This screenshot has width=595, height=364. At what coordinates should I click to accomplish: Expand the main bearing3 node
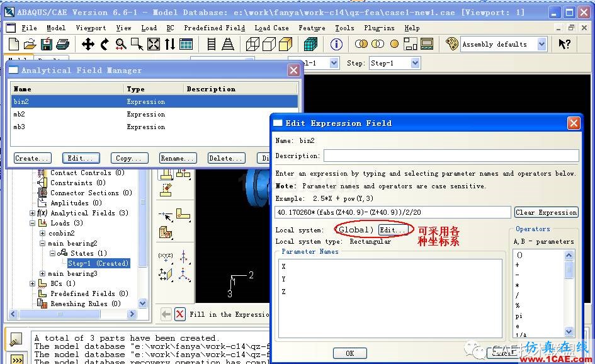point(42,274)
